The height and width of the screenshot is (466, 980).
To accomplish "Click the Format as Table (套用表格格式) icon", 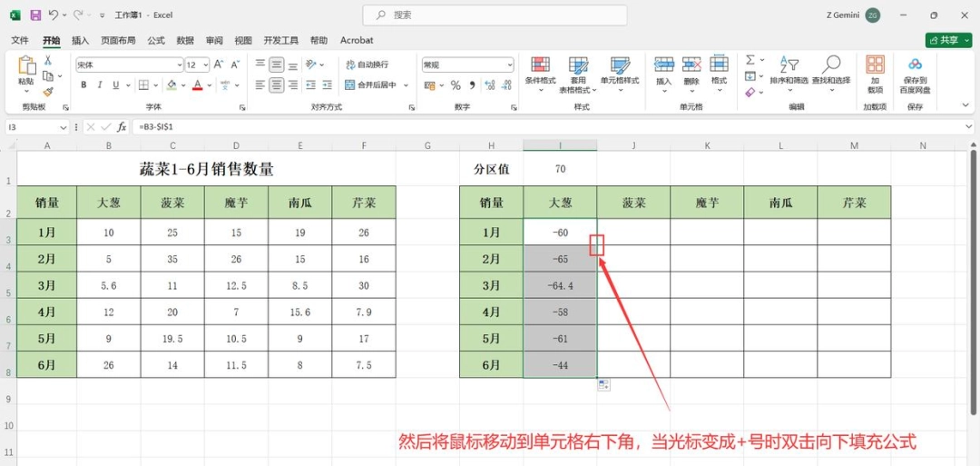I will (x=577, y=64).
